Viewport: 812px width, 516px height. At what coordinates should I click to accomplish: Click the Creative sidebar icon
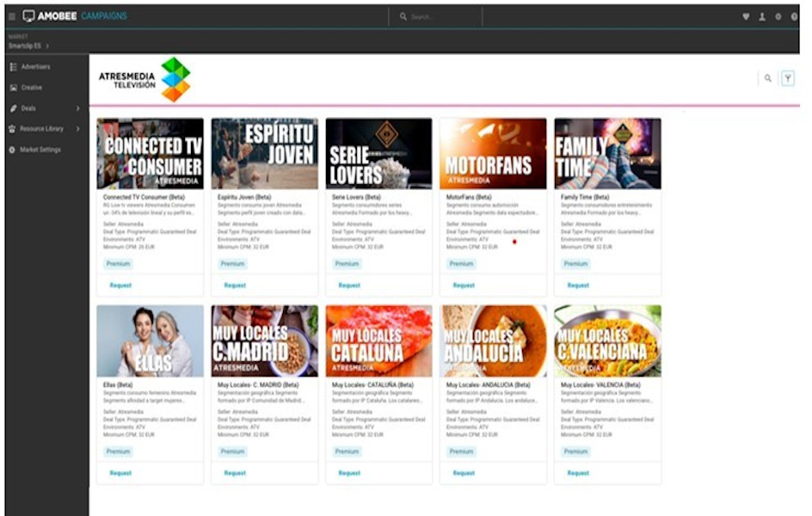tap(14, 88)
